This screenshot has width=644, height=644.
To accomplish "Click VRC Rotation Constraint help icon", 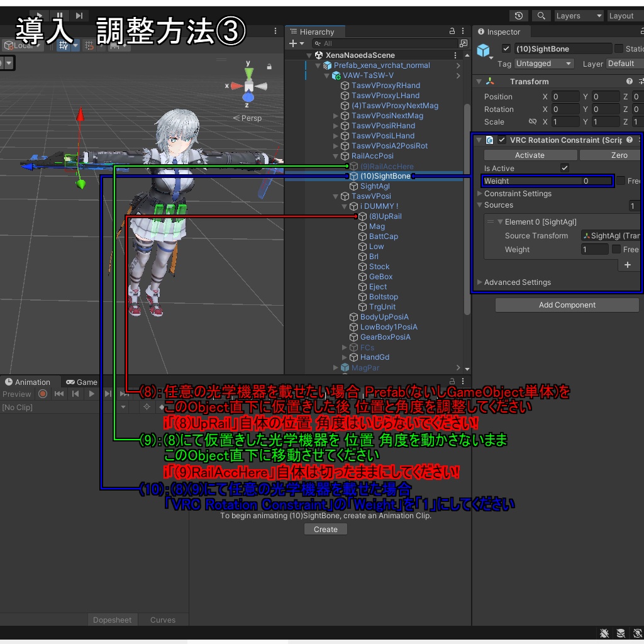I will coord(629,140).
